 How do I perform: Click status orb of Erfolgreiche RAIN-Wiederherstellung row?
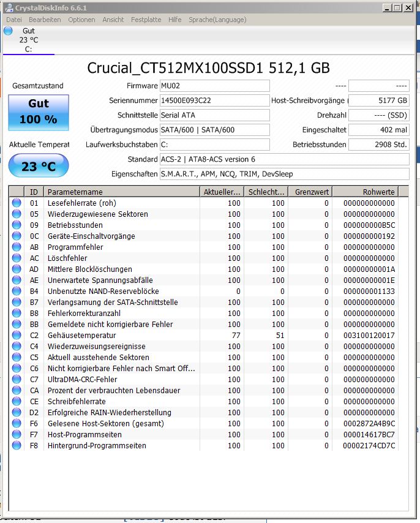coord(17,412)
